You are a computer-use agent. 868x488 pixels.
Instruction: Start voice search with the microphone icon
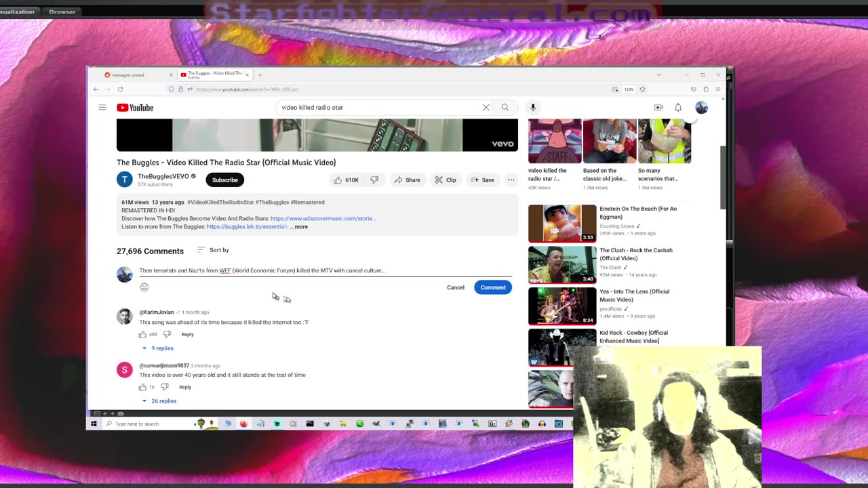pyautogui.click(x=533, y=107)
